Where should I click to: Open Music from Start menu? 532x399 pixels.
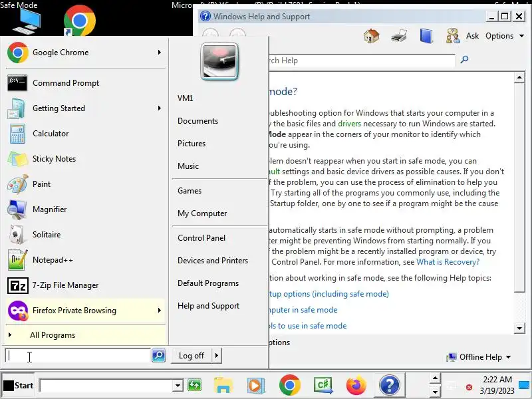tap(188, 166)
